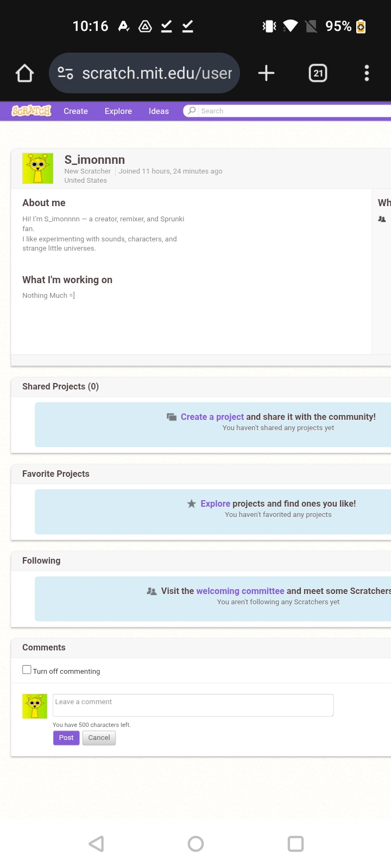The width and height of the screenshot is (391, 868).
Task: Tap the site settings icon in address bar
Action: pos(66,73)
